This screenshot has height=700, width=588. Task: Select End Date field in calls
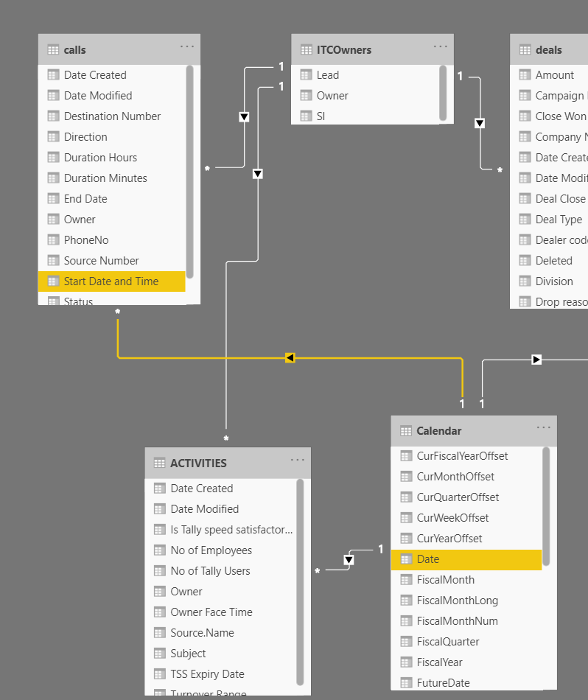111,199
